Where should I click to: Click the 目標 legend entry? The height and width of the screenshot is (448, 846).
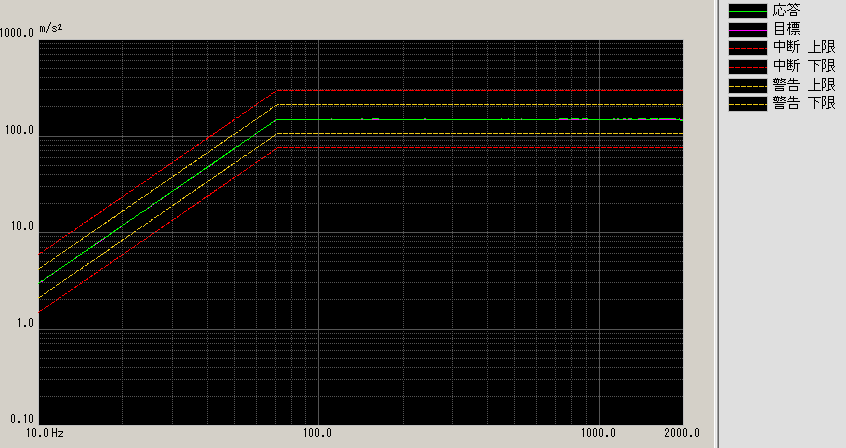point(786,29)
